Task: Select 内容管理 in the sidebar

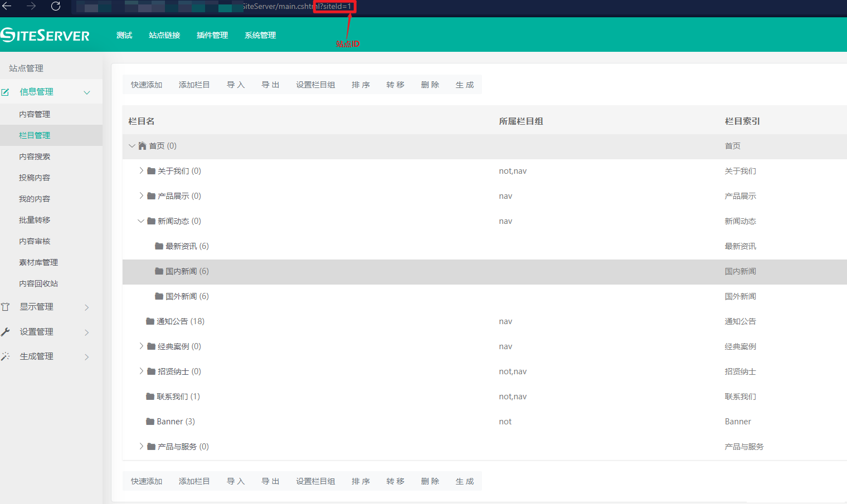Action: pos(35,114)
